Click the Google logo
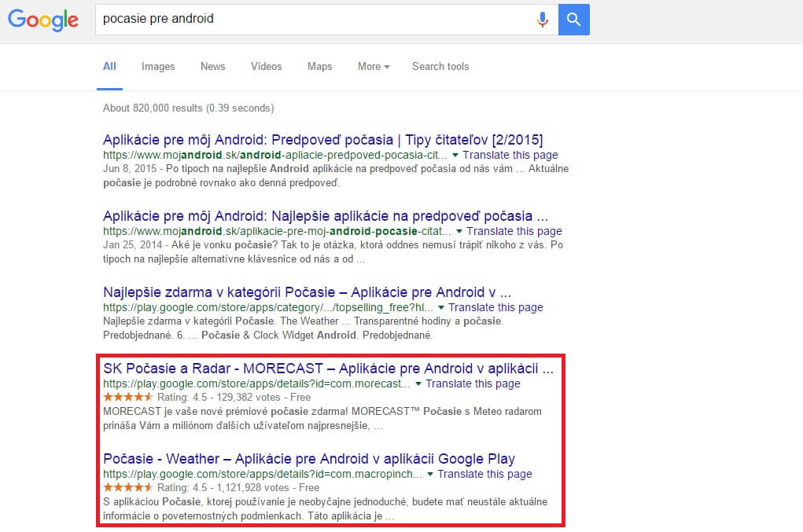The height and width of the screenshot is (532, 803). (x=43, y=20)
